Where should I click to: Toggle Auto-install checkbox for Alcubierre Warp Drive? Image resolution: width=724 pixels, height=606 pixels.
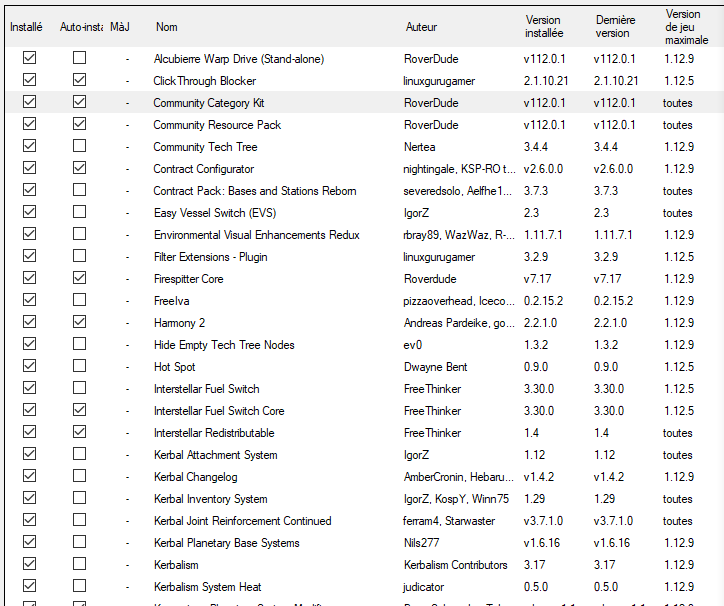(79, 58)
